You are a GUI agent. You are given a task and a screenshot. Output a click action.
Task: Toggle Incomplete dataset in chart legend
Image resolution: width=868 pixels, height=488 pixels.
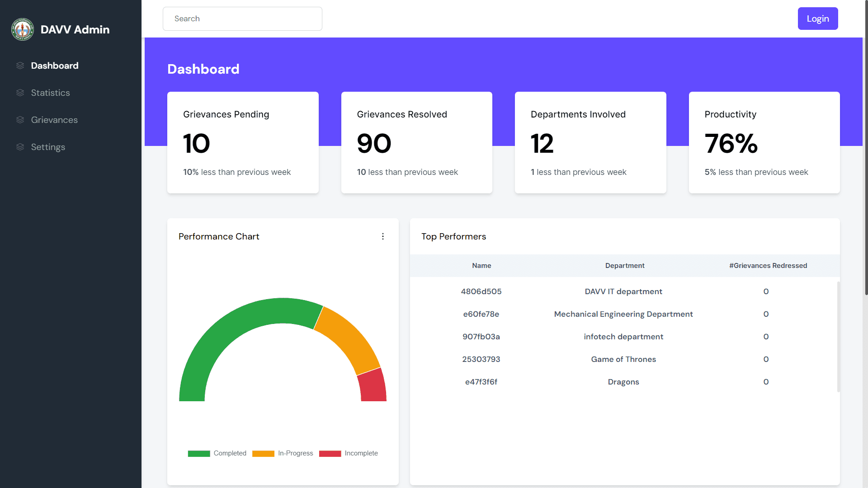coord(348,453)
